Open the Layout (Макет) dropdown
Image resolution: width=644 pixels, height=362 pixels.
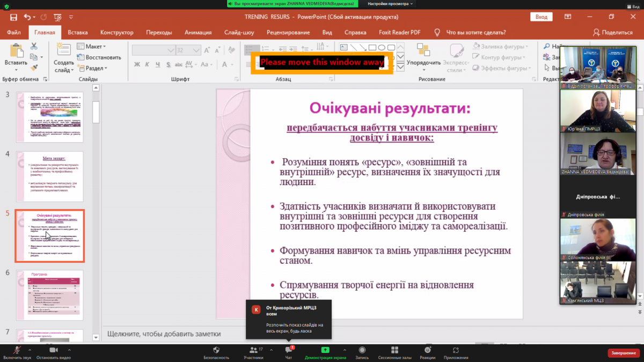coord(91,46)
